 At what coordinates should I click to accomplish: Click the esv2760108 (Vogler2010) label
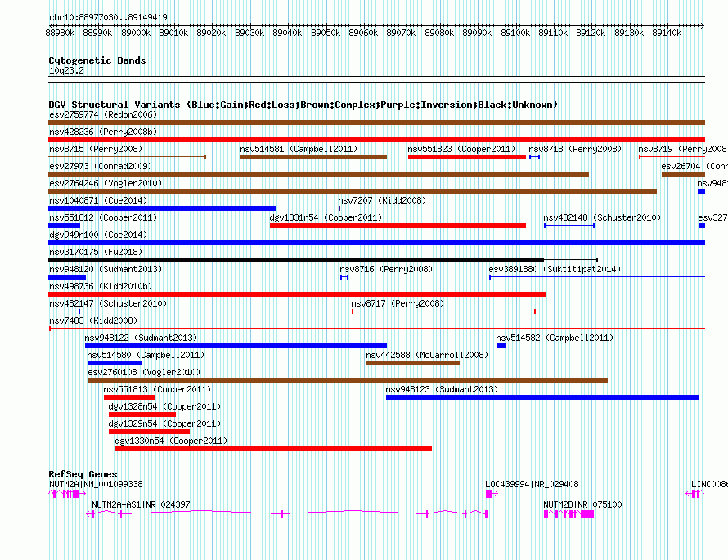pyautogui.click(x=144, y=372)
